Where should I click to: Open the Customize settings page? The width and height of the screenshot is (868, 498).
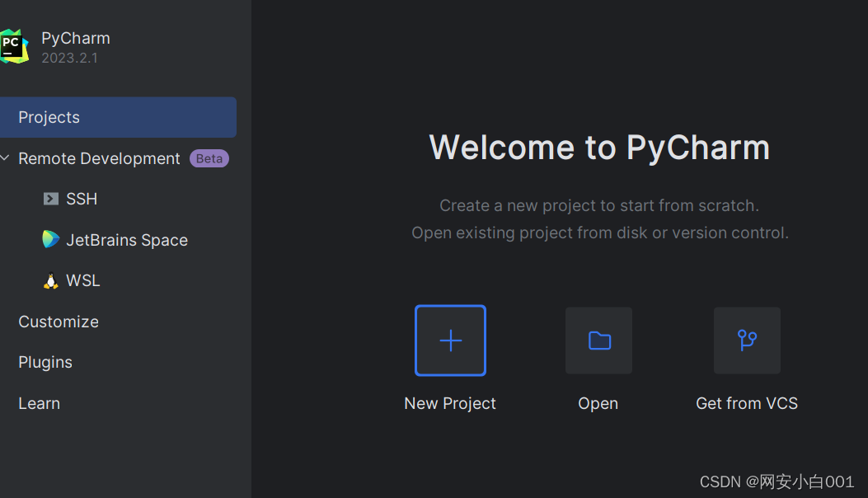59,322
